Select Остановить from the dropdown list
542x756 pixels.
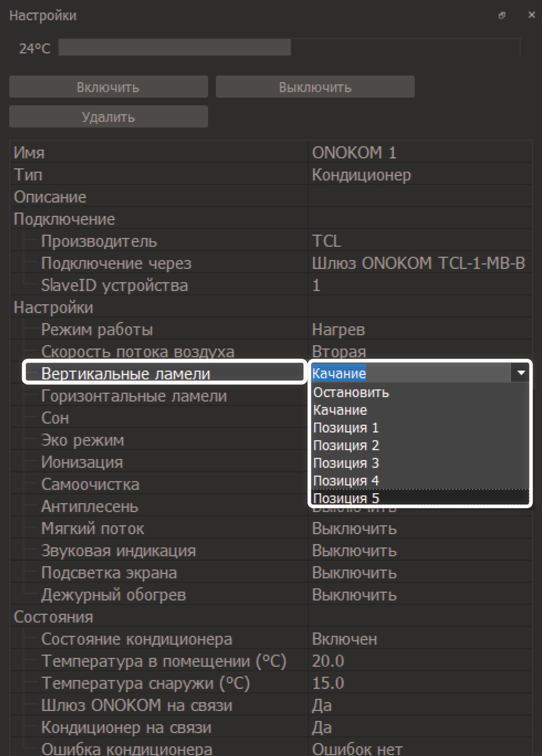pyautogui.click(x=351, y=393)
